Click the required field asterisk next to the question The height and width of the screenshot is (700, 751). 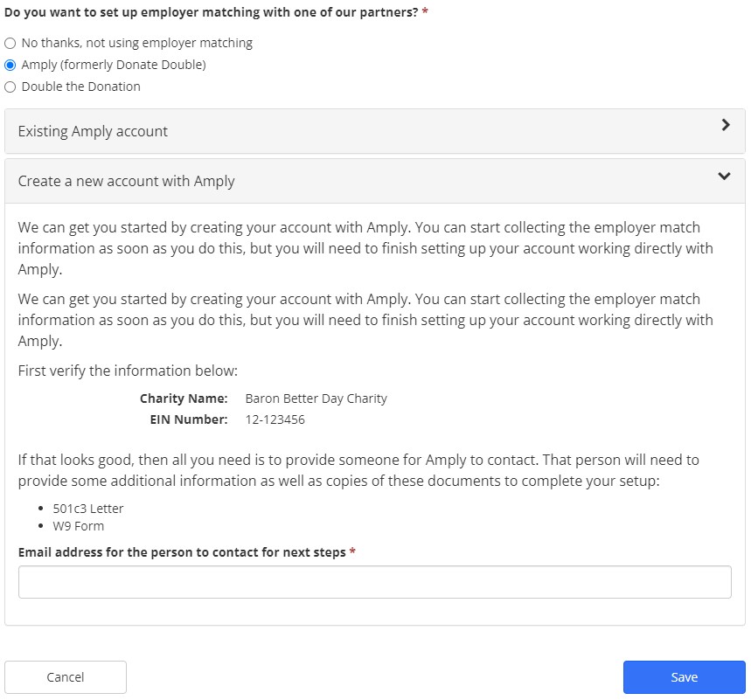[425, 10]
